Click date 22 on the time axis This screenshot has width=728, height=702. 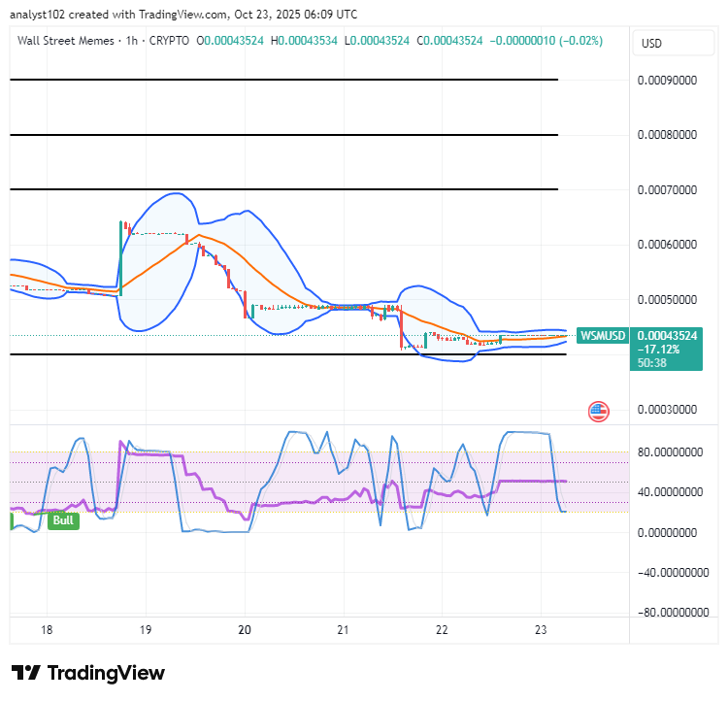[x=442, y=630]
